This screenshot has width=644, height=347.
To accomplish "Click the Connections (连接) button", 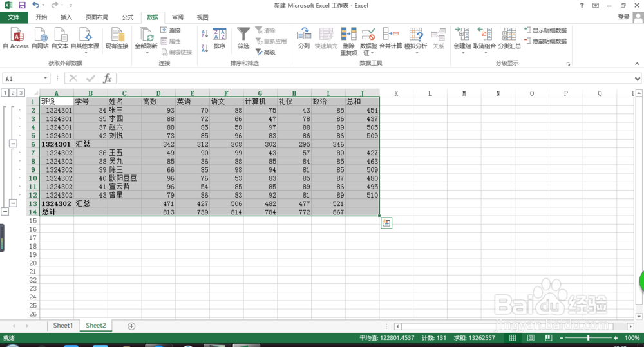I will (171, 30).
